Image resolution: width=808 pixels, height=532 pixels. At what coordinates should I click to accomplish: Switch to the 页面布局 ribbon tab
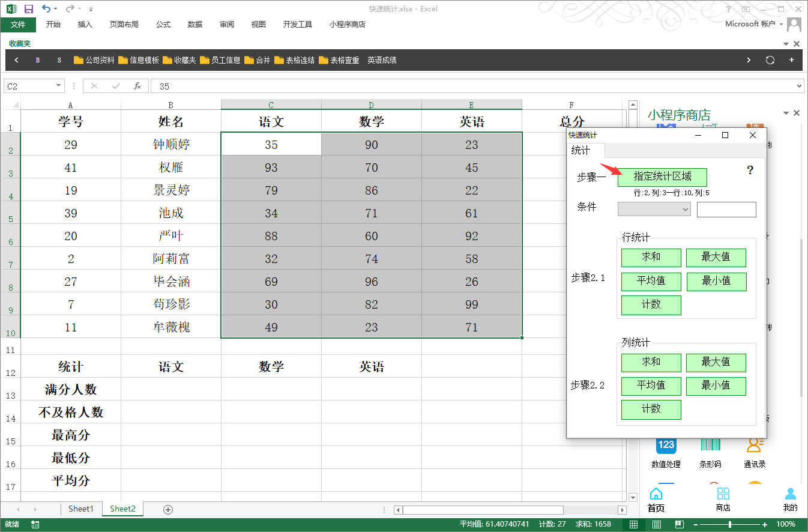coord(124,25)
